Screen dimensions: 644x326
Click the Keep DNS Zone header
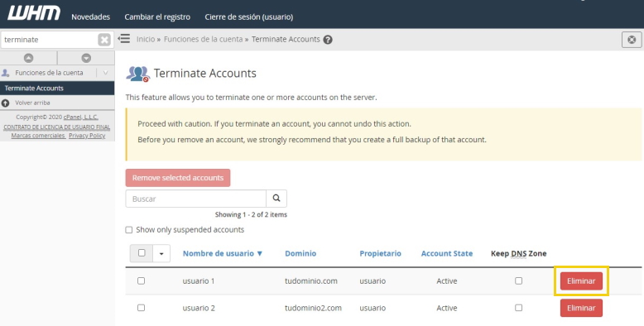(519, 254)
